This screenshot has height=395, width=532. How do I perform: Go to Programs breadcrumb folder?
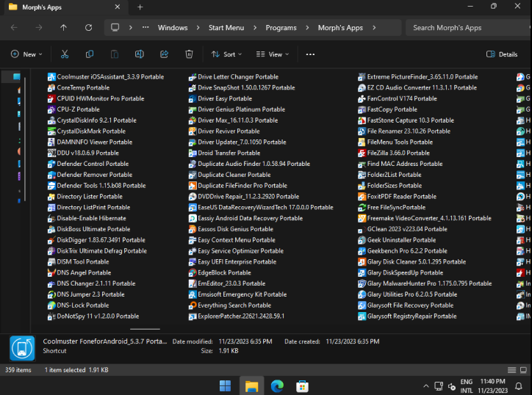point(281,27)
